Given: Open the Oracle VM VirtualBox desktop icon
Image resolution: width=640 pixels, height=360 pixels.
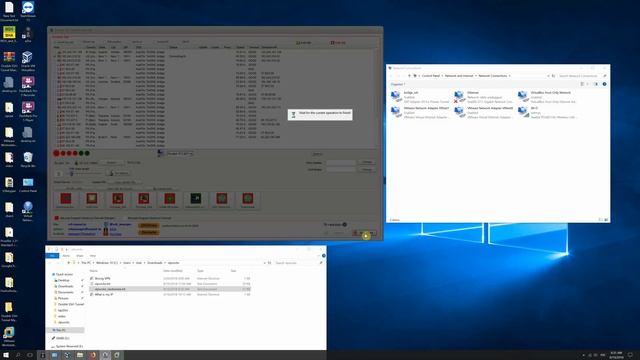Looking at the screenshot, I should tap(28, 60).
